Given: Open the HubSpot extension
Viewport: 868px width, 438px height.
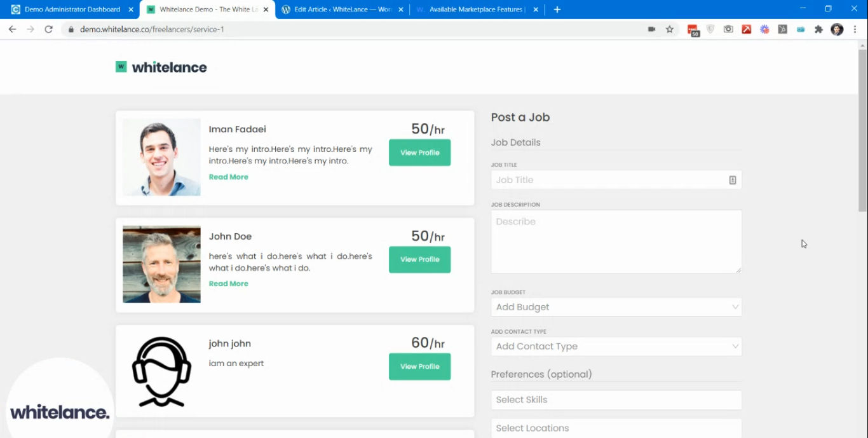Looking at the screenshot, I should 782,29.
